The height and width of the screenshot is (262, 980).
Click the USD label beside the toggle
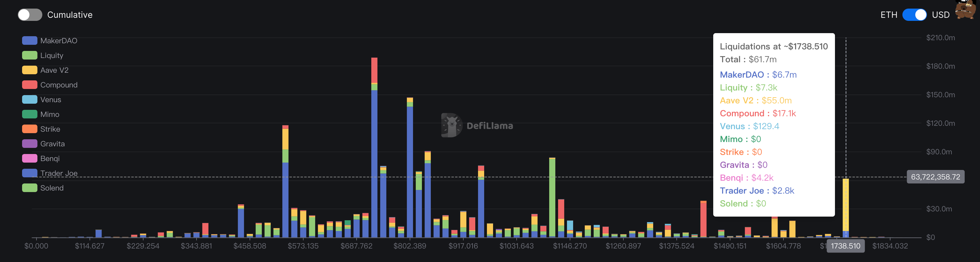pyautogui.click(x=940, y=15)
